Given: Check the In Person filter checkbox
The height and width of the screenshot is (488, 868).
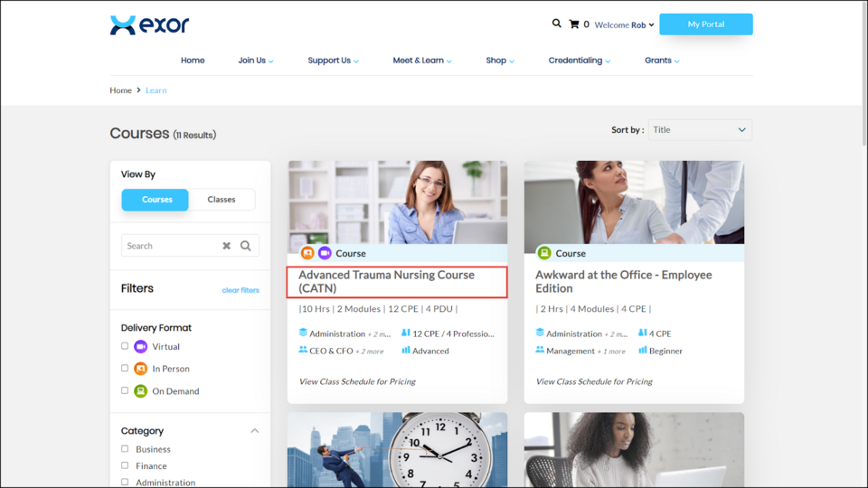Looking at the screenshot, I should coord(125,369).
